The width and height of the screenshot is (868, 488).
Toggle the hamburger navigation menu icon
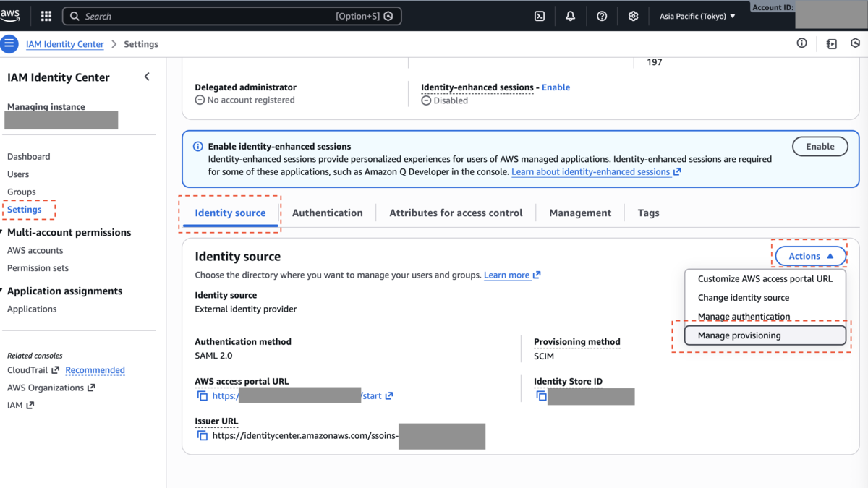[x=9, y=44]
